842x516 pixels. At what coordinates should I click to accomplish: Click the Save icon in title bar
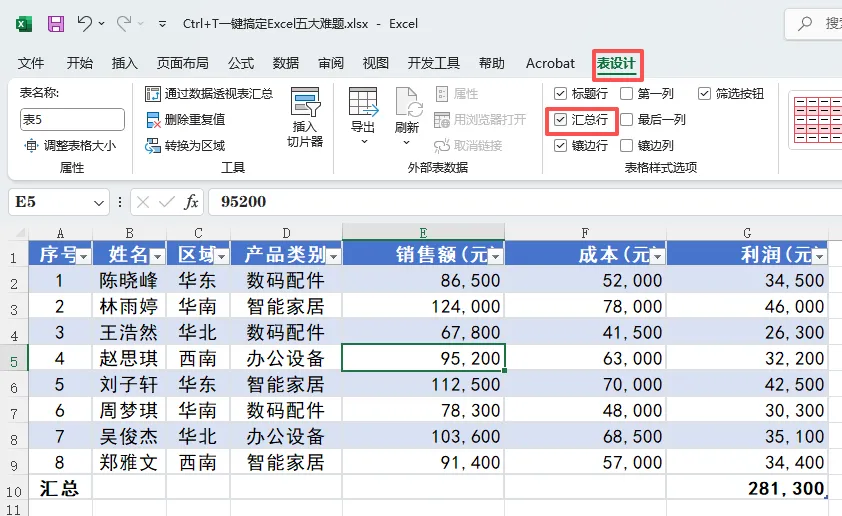(55, 24)
